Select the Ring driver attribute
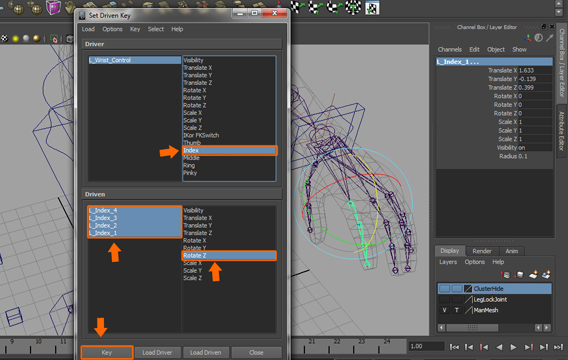The width and height of the screenshot is (568, 360). click(189, 166)
